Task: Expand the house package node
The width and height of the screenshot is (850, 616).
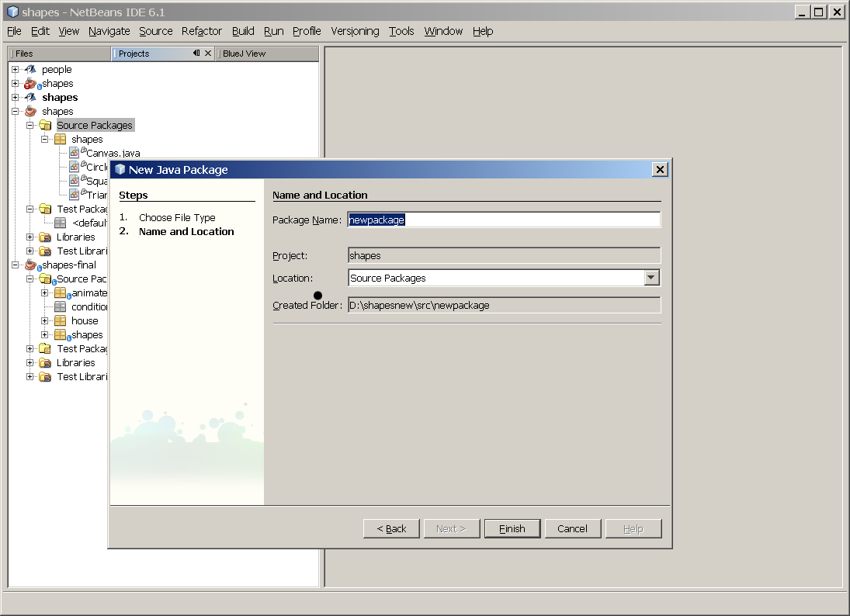Action: click(45, 320)
